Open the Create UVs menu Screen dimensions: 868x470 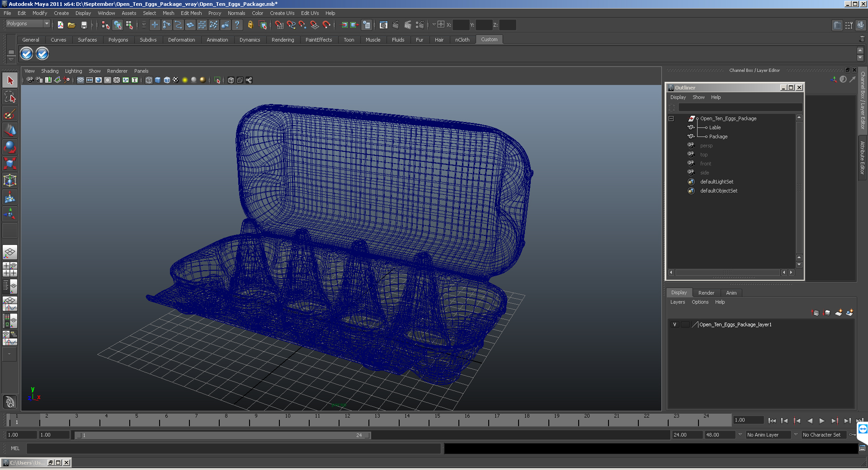coord(282,13)
